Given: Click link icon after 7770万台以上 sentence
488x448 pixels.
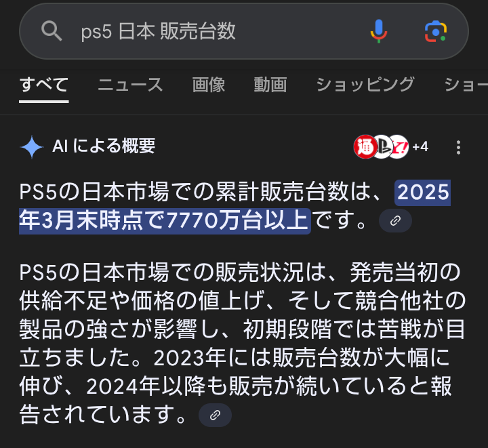Looking at the screenshot, I should pos(395,221).
